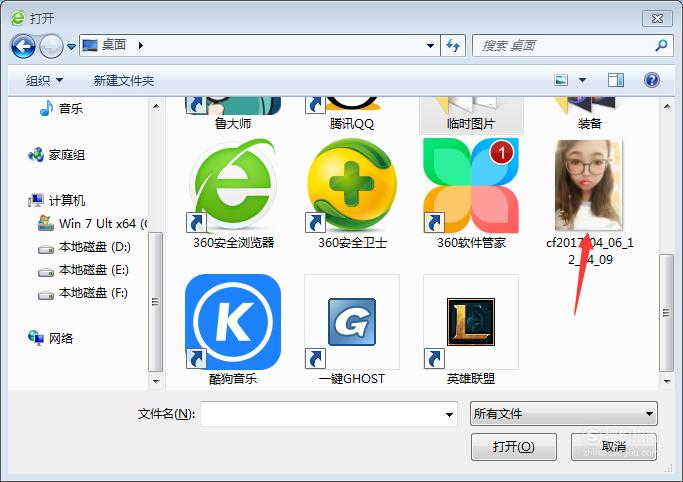The height and width of the screenshot is (482, 683).
Task: Select the 360安全浏览器 shortcut icon
Action: tap(233, 185)
